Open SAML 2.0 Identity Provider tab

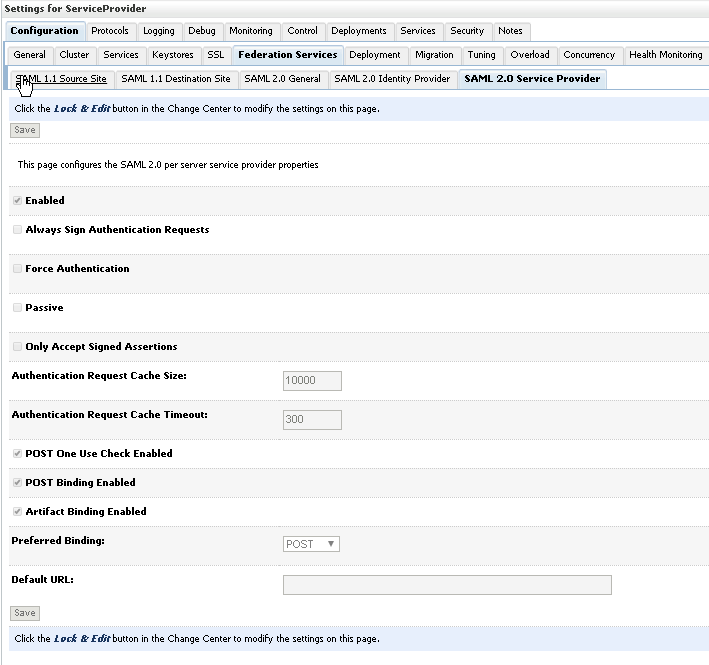[x=392, y=78]
